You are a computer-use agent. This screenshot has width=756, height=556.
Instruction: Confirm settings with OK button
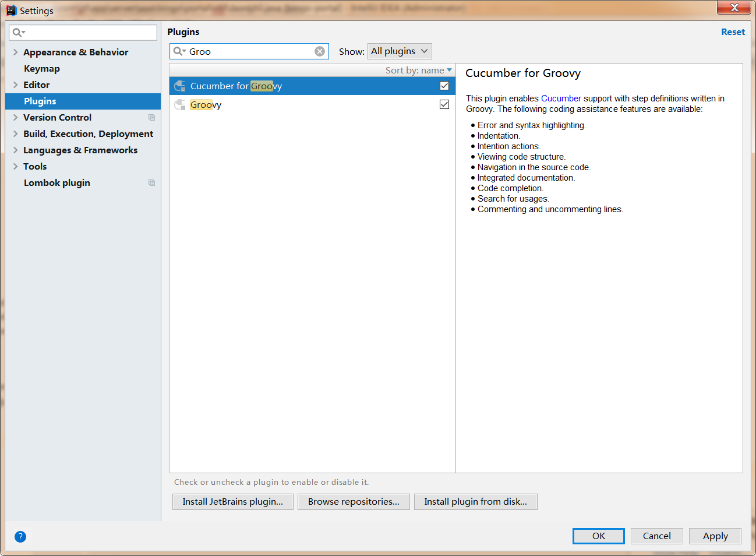(x=599, y=536)
